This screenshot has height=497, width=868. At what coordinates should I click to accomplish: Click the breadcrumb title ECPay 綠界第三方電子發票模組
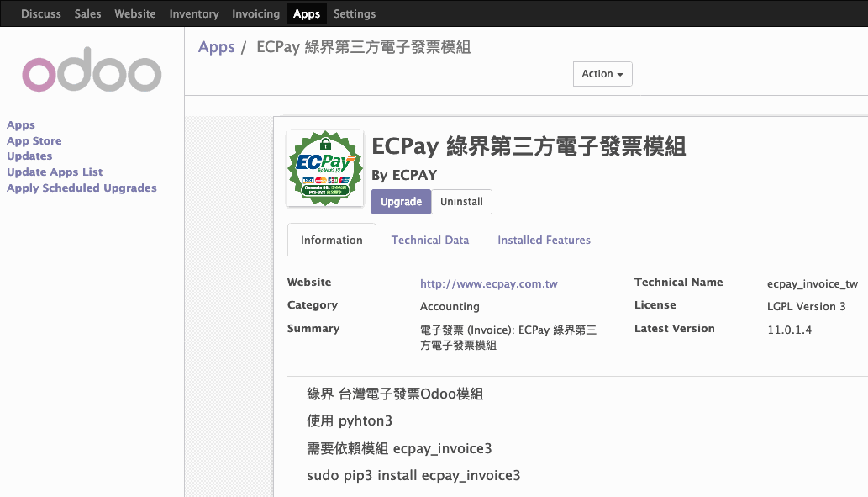click(364, 47)
